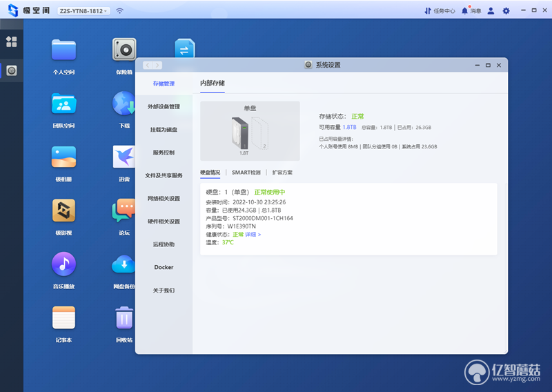The width and height of the screenshot is (552, 392).
Task: Select 文件及共享服务 in settings sidebar
Action: coord(164,175)
